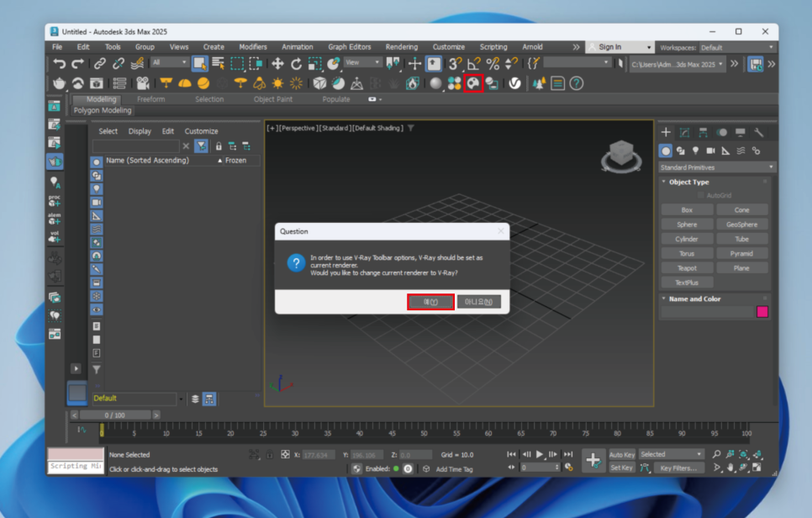Click No button in Question dialog

click(478, 302)
